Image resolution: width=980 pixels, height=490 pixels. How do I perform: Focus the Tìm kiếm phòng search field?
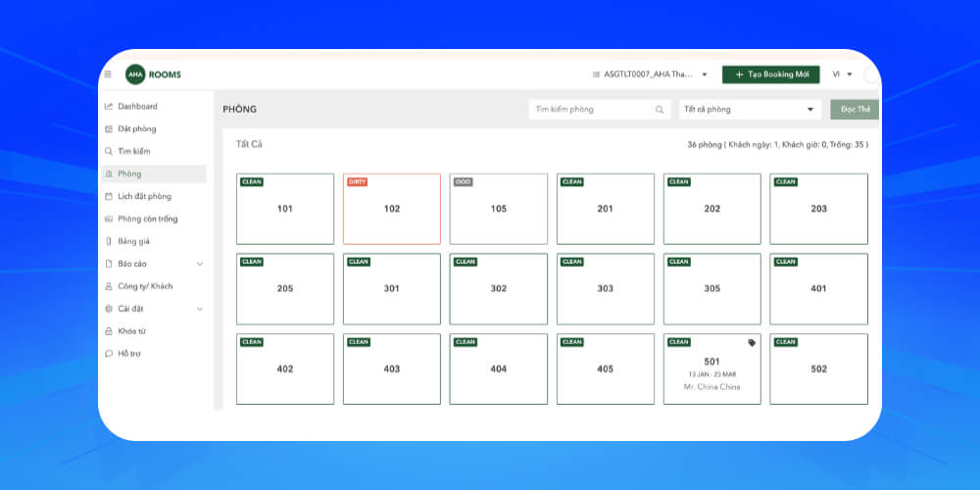pos(592,110)
